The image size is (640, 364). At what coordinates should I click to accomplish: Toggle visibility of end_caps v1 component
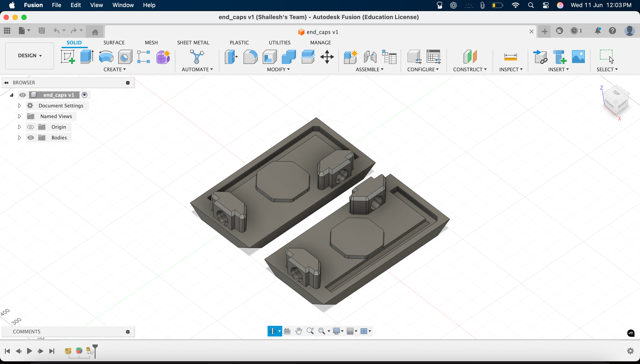tap(22, 95)
